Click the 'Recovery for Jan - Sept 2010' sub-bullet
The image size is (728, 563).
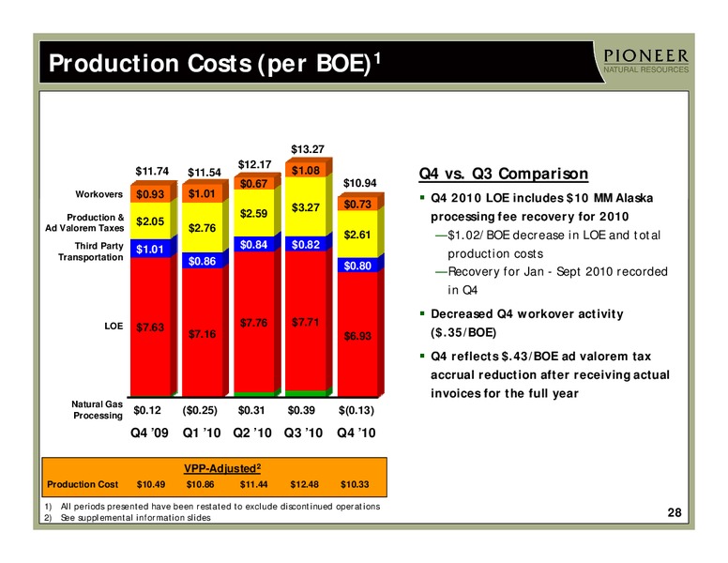point(551,281)
